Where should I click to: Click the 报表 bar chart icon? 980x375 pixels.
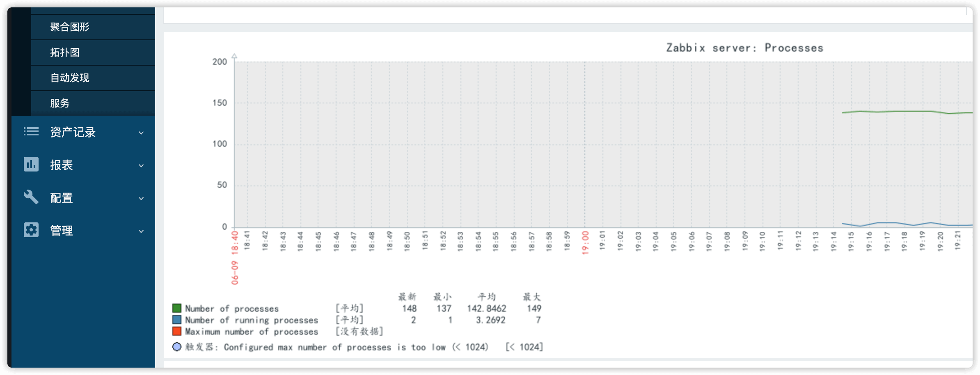pos(31,164)
